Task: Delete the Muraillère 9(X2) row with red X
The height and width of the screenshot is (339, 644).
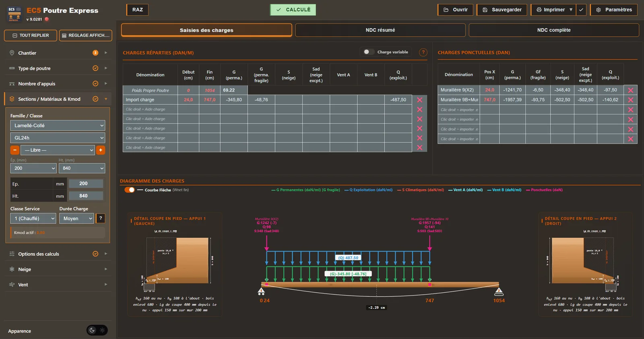Action: [630, 90]
